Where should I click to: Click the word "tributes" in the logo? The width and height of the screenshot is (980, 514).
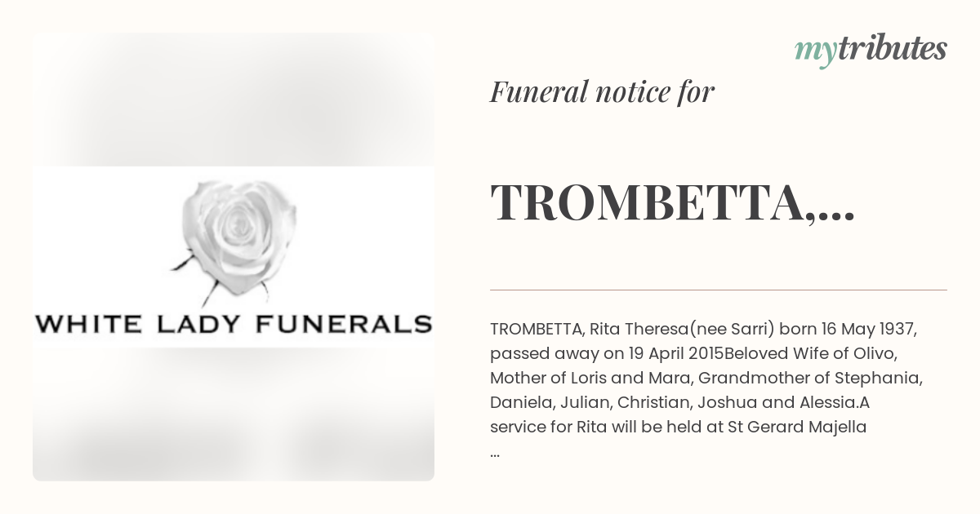click(x=893, y=48)
